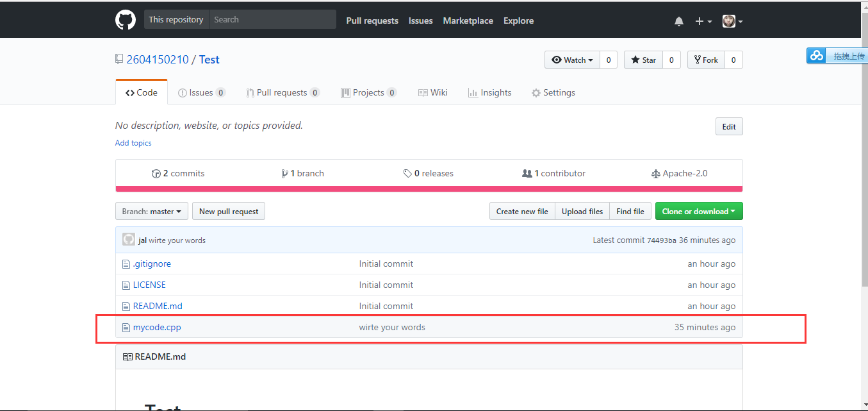This screenshot has width=868, height=411.
Task: Click Create new file button
Action: (x=522, y=211)
